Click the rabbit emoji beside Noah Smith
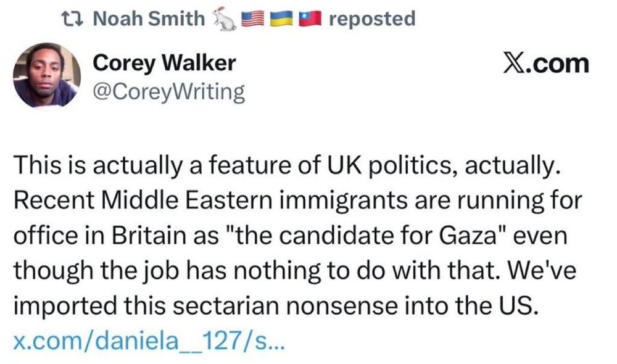This screenshot has height=364, width=617. [x=223, y=20]
